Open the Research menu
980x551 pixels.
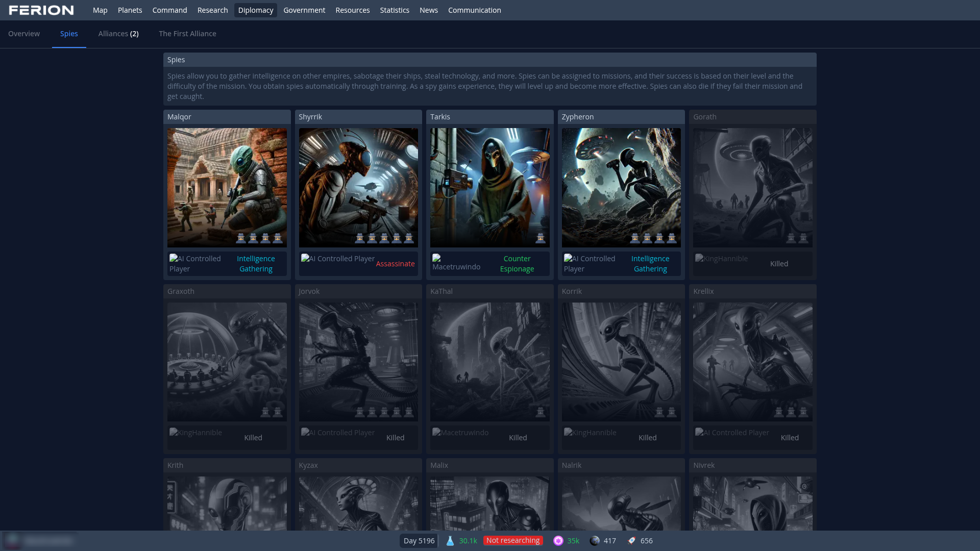(x=212, y=10)
